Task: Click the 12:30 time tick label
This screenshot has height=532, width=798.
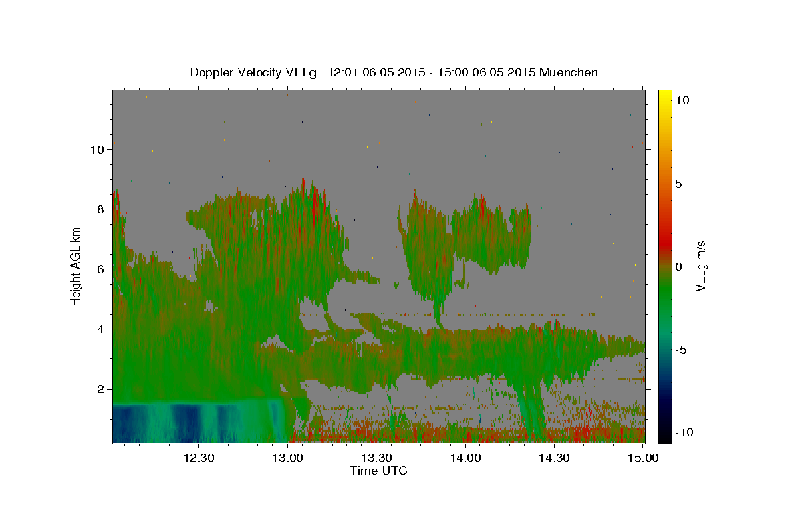Action: point(199,458)
